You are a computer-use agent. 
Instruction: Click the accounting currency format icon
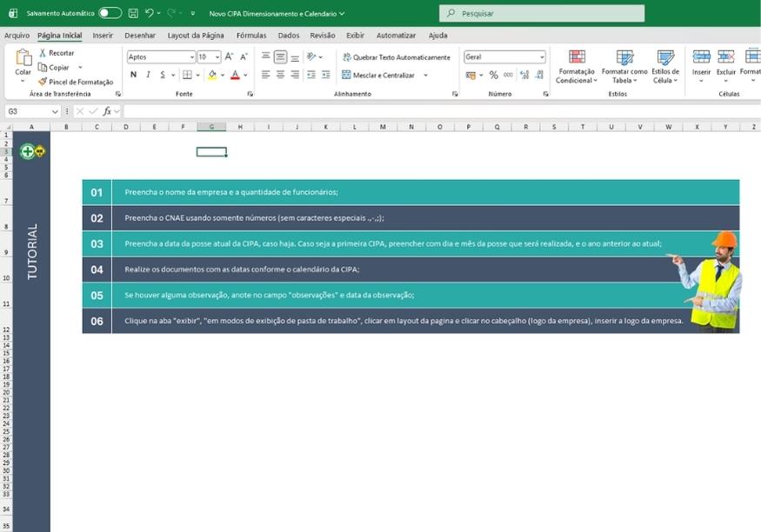pos(471,75)
